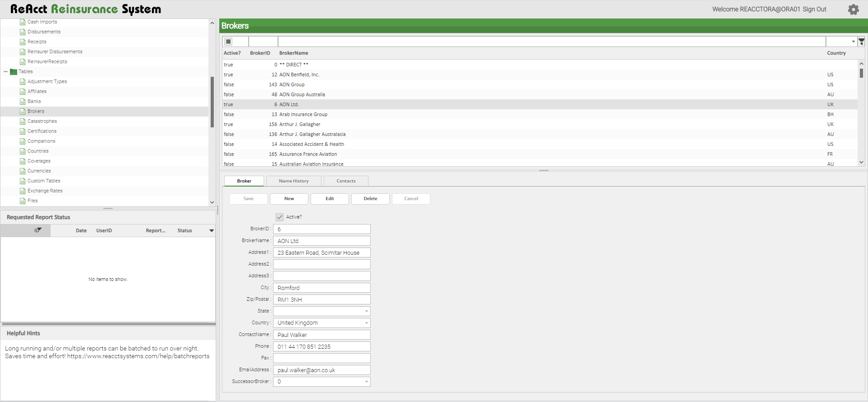868x402 pixels.
Task: Toggle the Active? checkbox in broker form
Action: (x=280, y=217)
